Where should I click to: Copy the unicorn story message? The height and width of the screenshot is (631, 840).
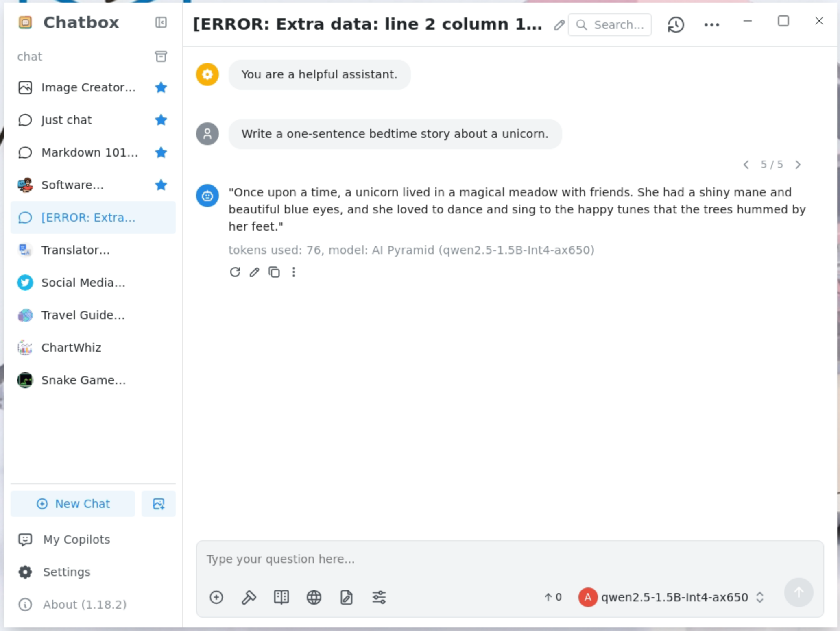coord(274,272)
